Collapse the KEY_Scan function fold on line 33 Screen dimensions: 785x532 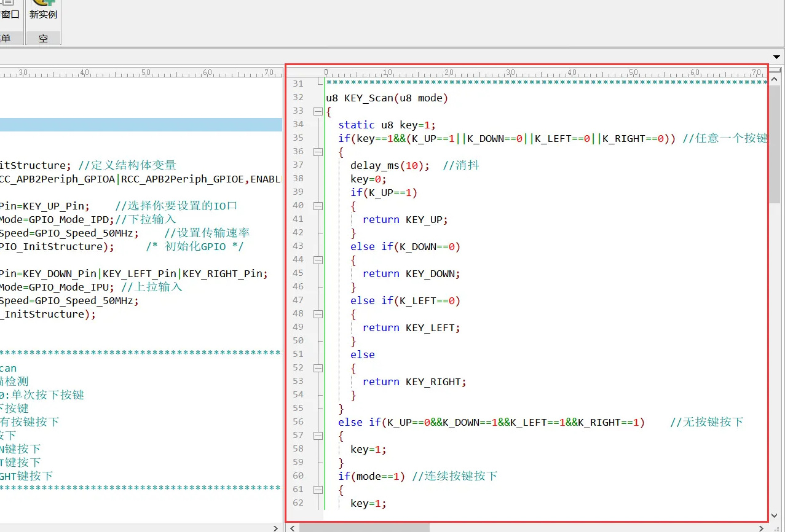pyautogui.click(x=318, y=112)
